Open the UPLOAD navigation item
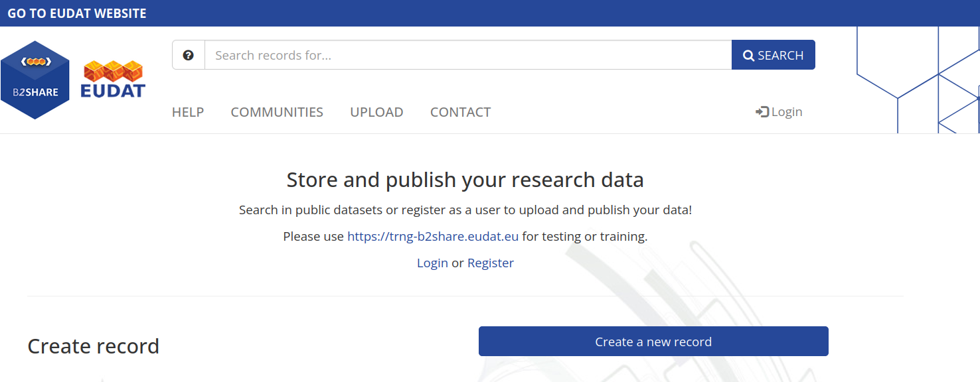Screen dimensions: 980x382 (x=376, y=112)
